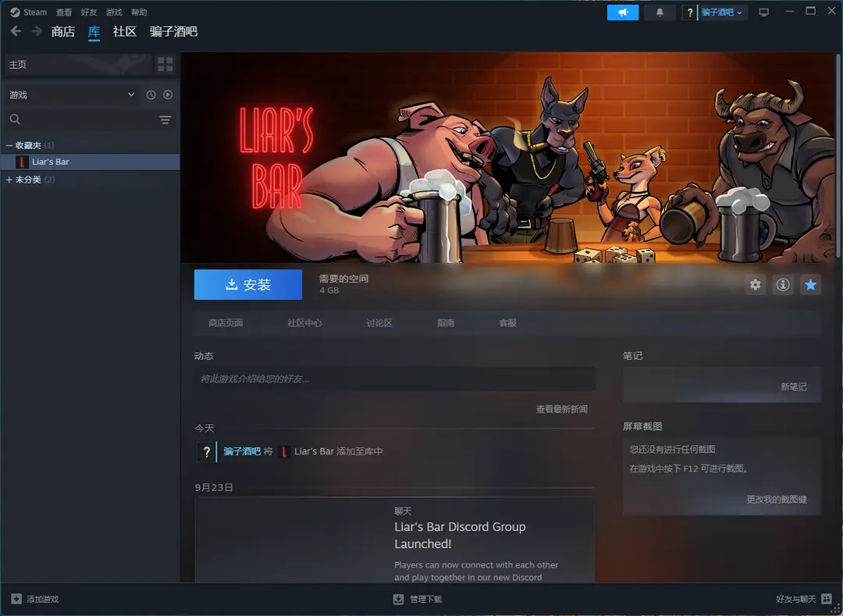Open the Liar's Bar Discord Group news post

point(395,539)
